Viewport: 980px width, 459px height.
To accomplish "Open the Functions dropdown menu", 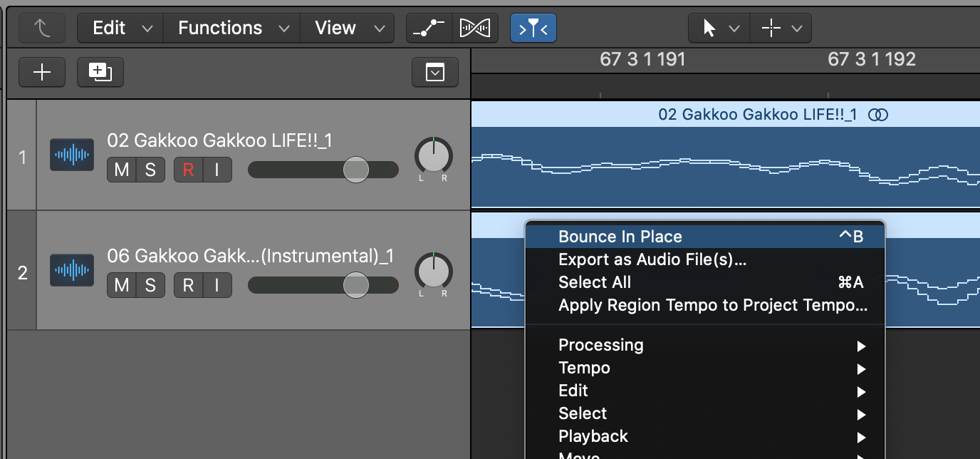I will 231,29.
